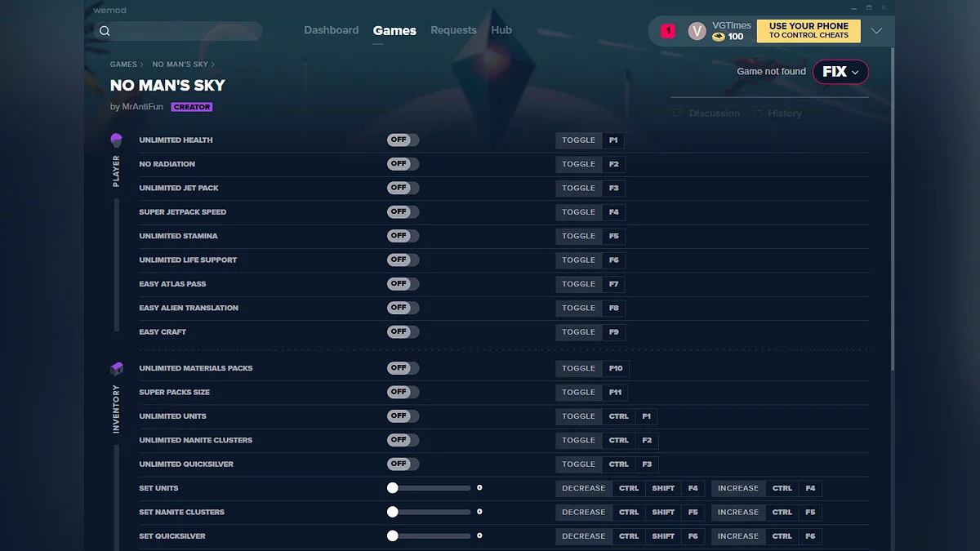This screenshot has width=980, height=551.
Task: Click the search input field
Action: pyautogui.click(x=180, y=30)
